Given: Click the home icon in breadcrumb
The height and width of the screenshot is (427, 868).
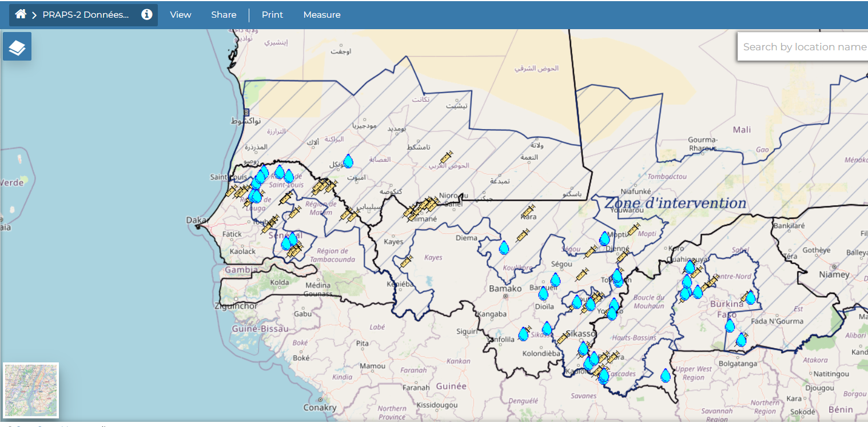Looking at the screenshot, I should tap(21, 15).
